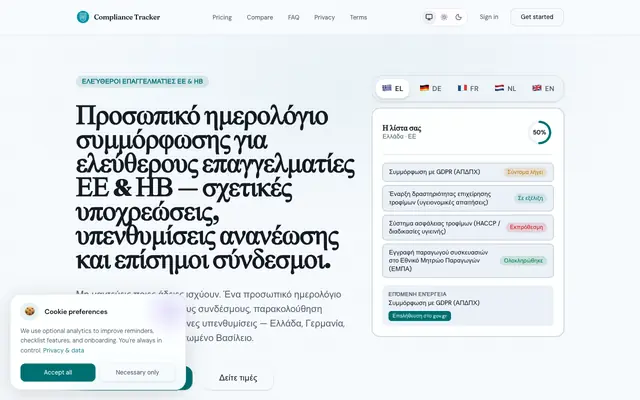Viewport: 640px width, 400px height.
Task: Click the cookie icon in preferences banner
Action: click(29, 311)
